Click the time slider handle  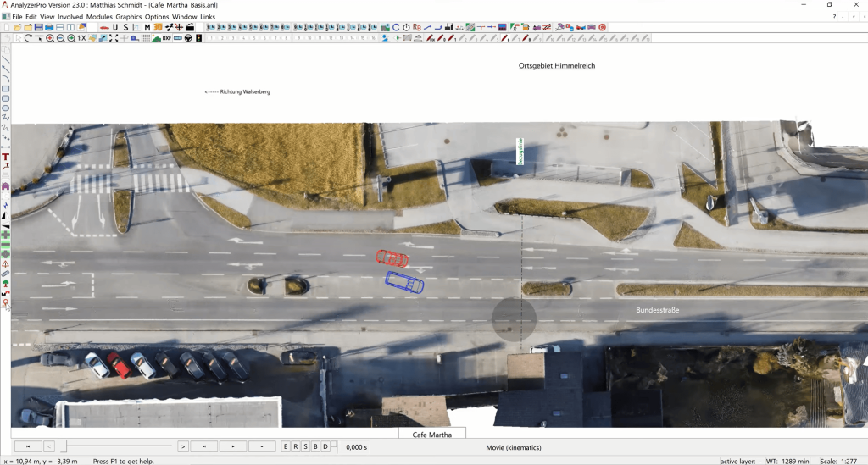coord(66,446)
